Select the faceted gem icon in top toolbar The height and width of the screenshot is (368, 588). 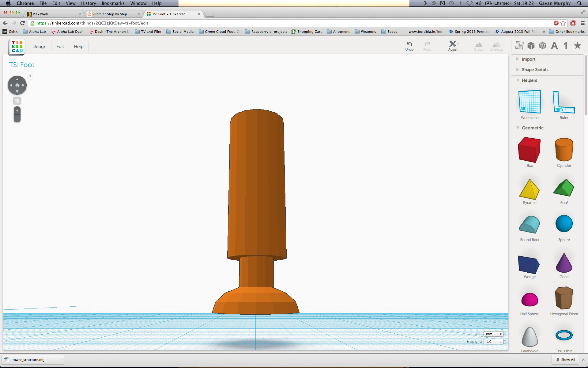pyautogui.click(x=543, y=46)
